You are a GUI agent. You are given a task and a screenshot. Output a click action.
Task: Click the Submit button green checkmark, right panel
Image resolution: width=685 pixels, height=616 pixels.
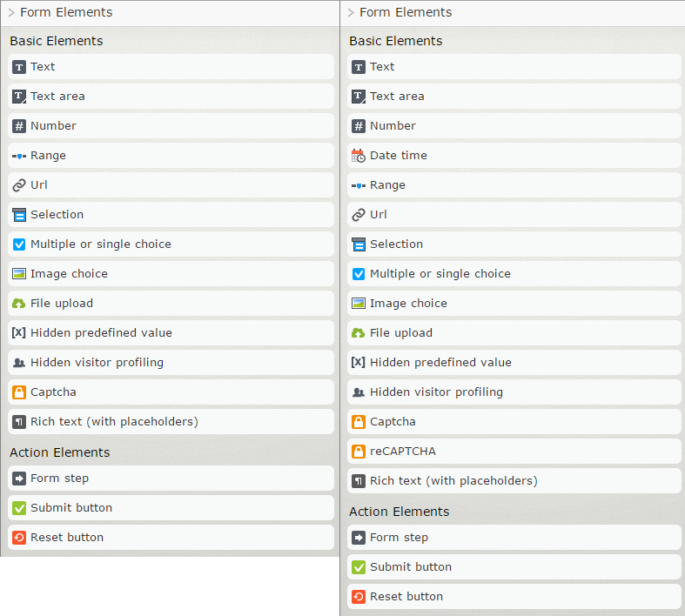(358, 567)
